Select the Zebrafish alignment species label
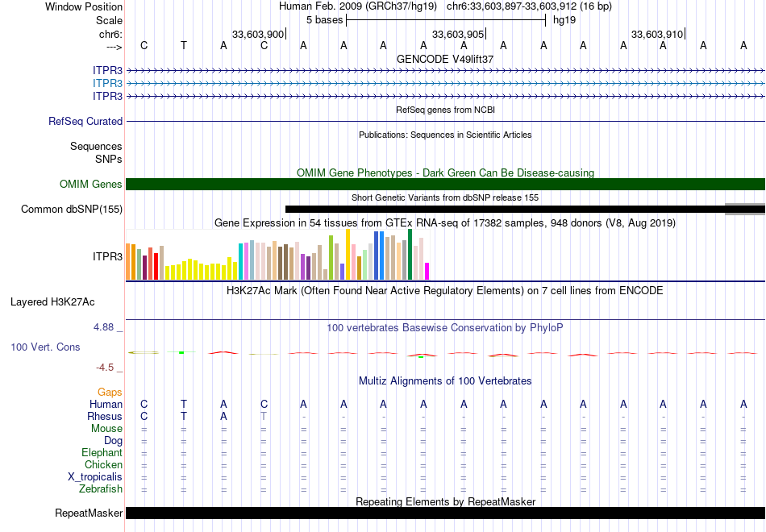Viewport: 766px width, 532px height. click(101, 489)
